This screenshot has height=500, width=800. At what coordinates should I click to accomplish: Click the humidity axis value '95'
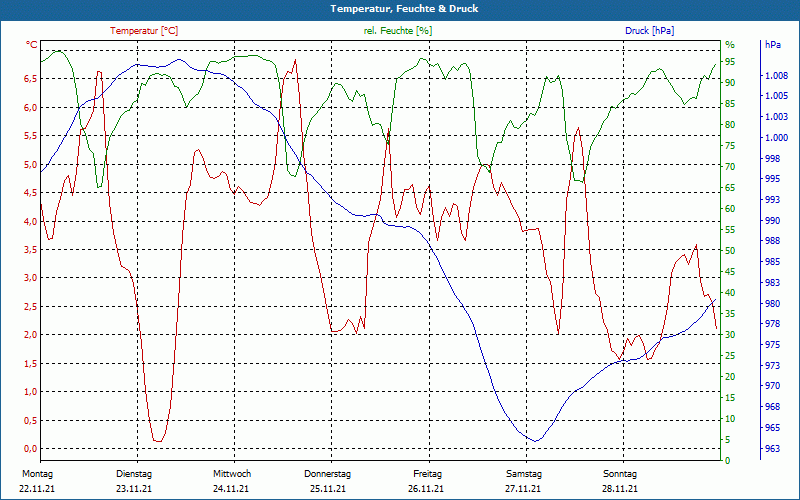coord(730,62)
